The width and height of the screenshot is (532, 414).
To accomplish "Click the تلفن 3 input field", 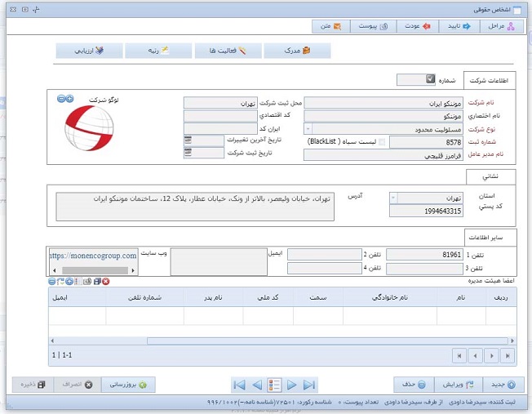I will (x=424, y=269).
